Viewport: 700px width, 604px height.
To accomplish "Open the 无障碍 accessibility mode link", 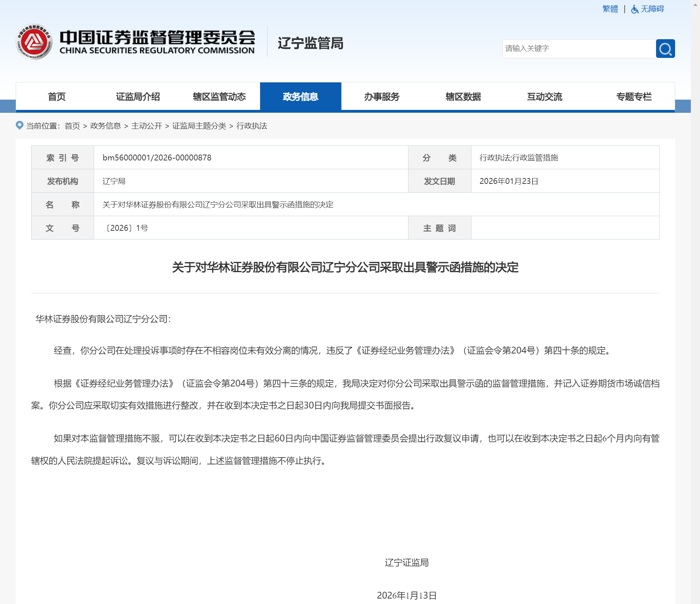I will [652, 9].
